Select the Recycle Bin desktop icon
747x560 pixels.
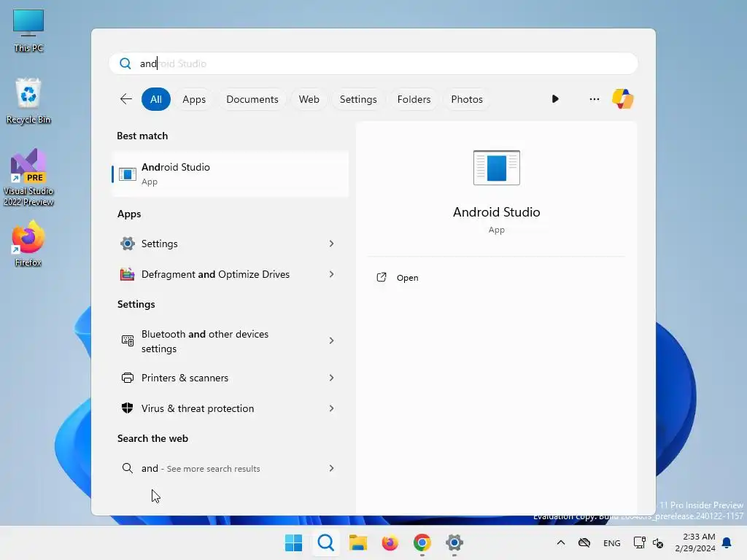28,101
